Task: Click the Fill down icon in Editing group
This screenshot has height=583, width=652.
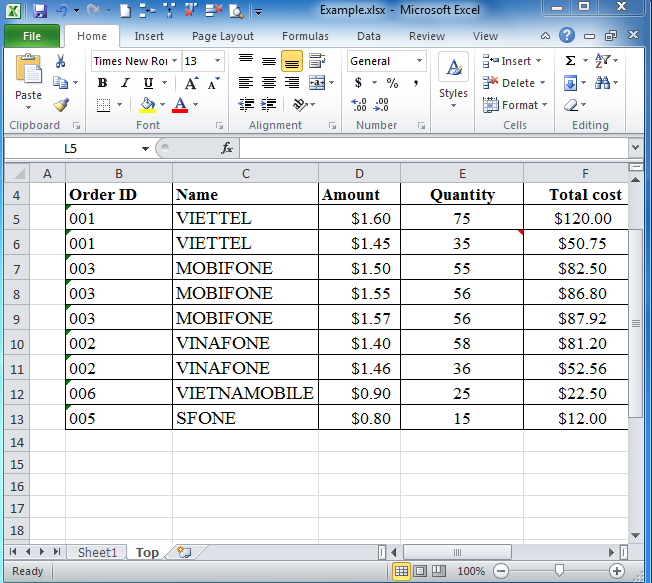Action: pyautogui.click(x=570, y=83)
